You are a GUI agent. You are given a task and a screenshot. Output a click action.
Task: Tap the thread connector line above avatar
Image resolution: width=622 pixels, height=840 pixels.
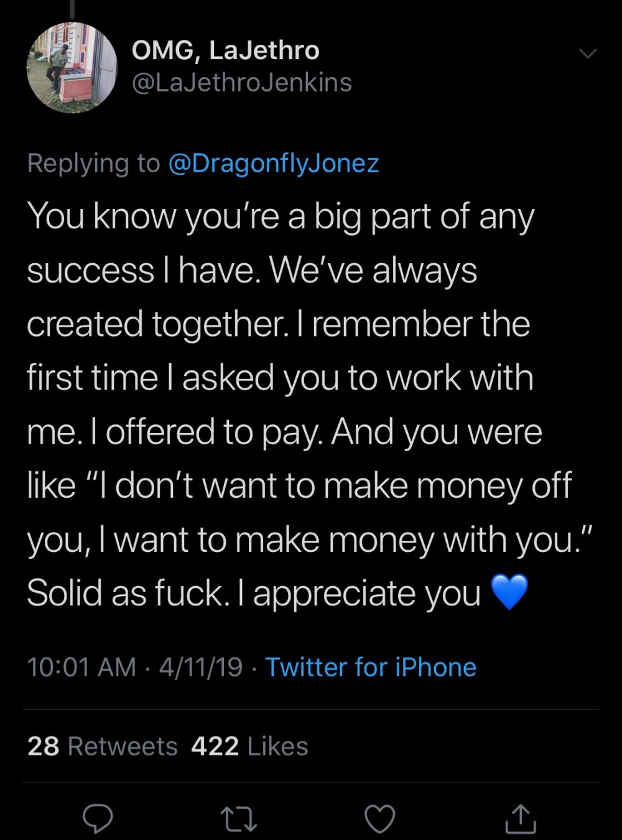click(72, 9)
